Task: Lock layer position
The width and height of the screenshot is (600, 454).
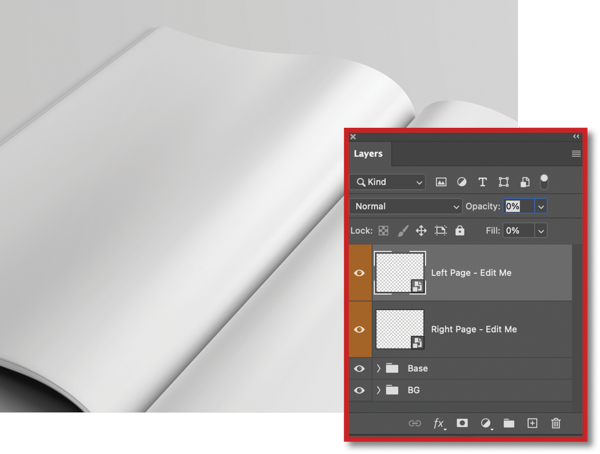Action: tap(421, 230)
